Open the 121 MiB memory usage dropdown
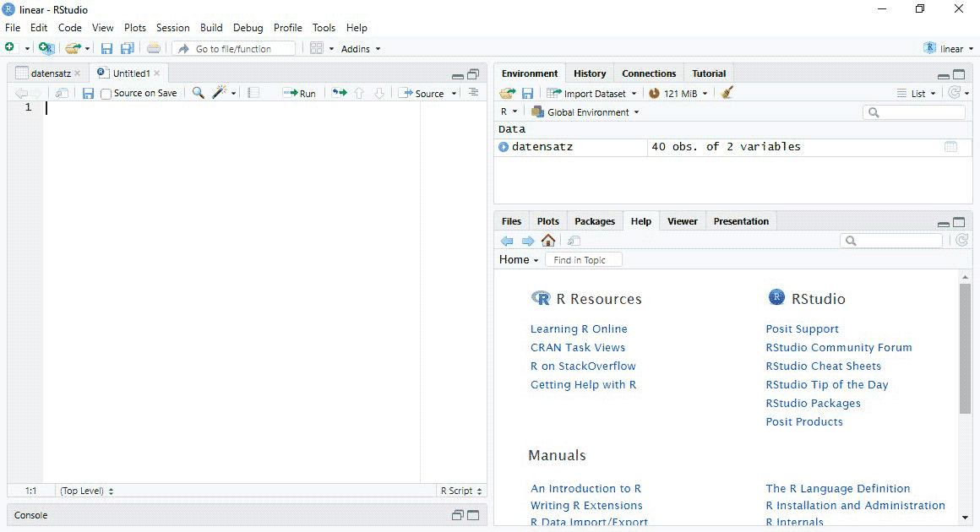 [678, 93]
